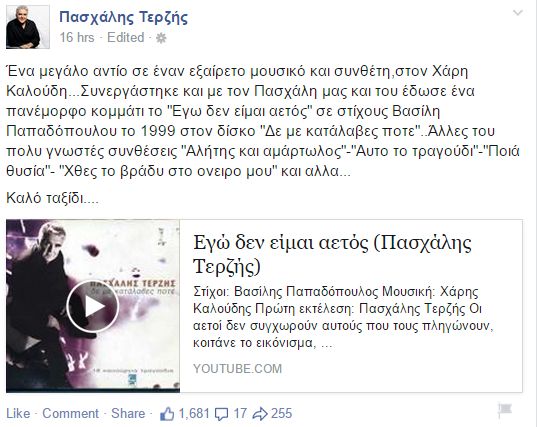Click the YOUTUBE.COM source link
Image resolution: width=537 pixels, height=427 pixels.
point(237,369)
